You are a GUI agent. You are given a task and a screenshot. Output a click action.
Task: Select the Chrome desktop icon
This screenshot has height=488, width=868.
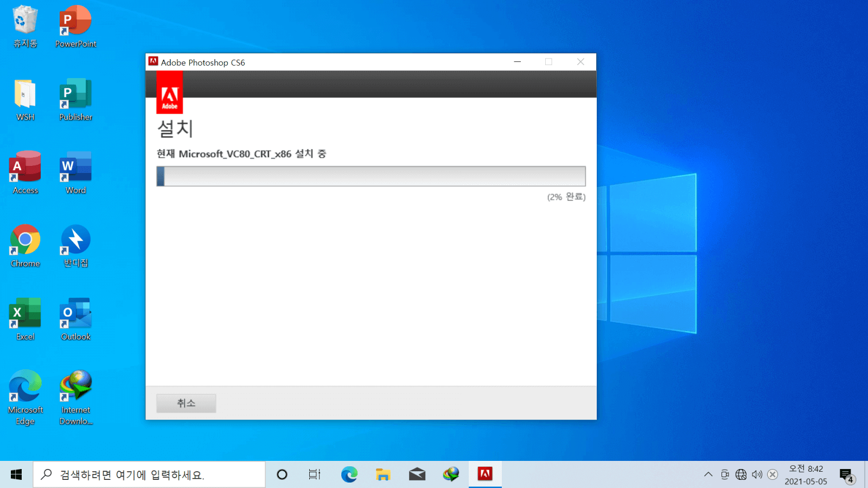[25, 246]
